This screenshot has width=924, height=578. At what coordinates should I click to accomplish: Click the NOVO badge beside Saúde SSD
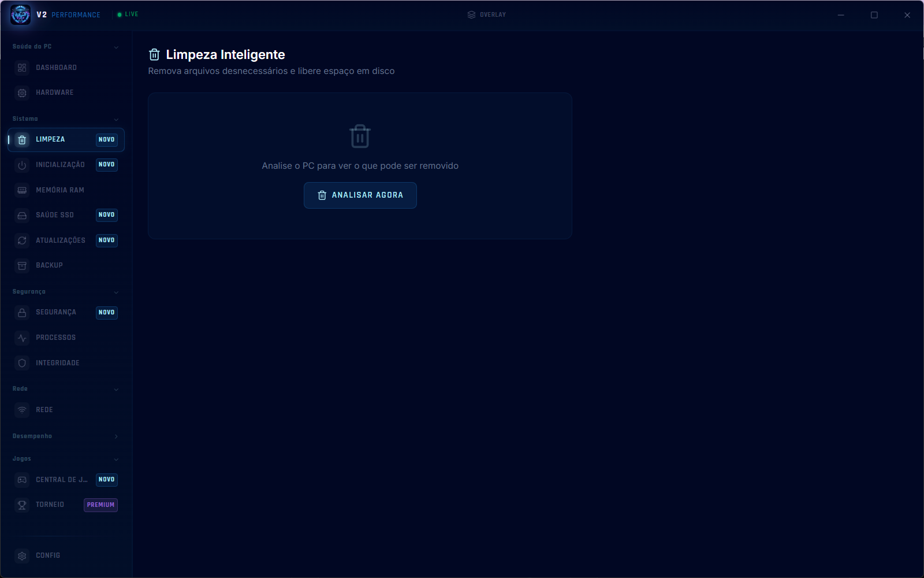[107, 215]
